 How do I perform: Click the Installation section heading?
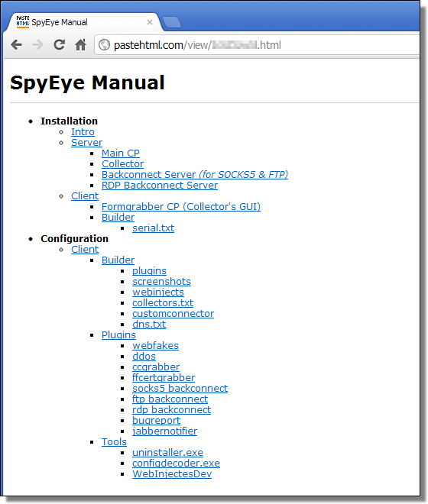[69, 121]
